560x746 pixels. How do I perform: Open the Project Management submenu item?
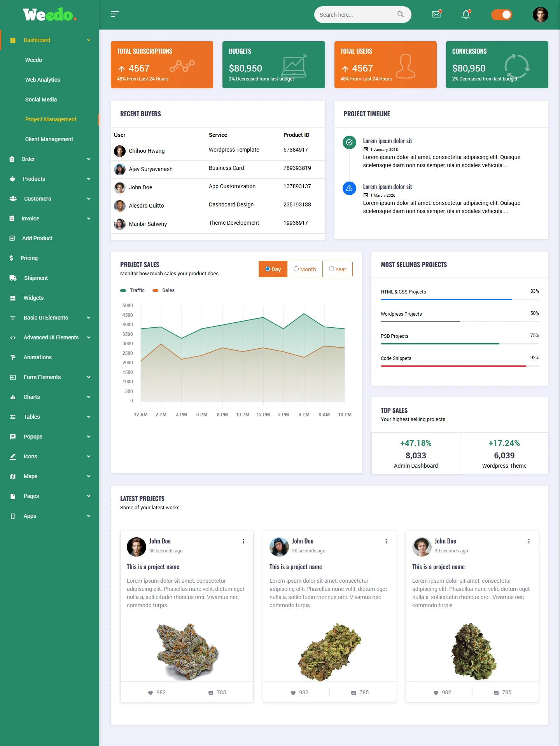click(51, 119)
